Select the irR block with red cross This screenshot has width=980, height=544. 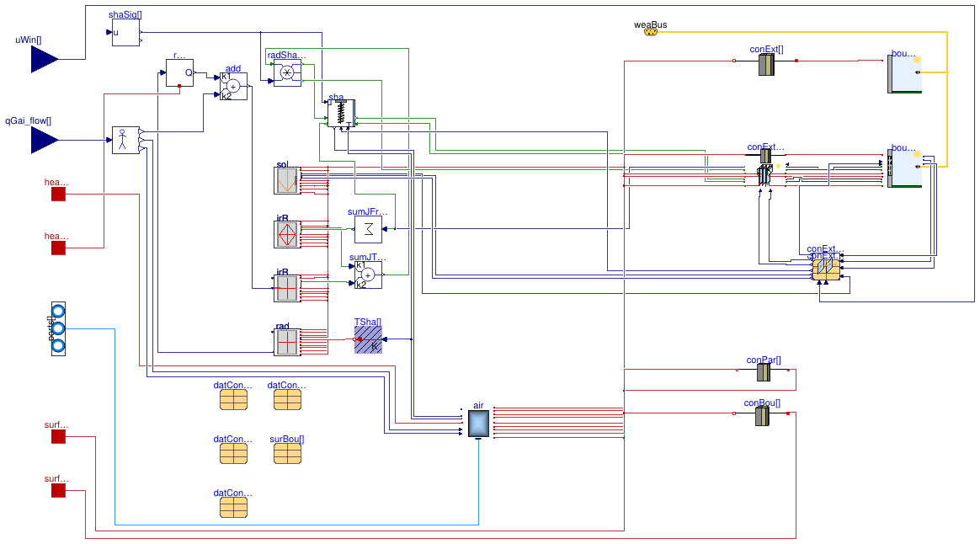[x=287, y=288]
